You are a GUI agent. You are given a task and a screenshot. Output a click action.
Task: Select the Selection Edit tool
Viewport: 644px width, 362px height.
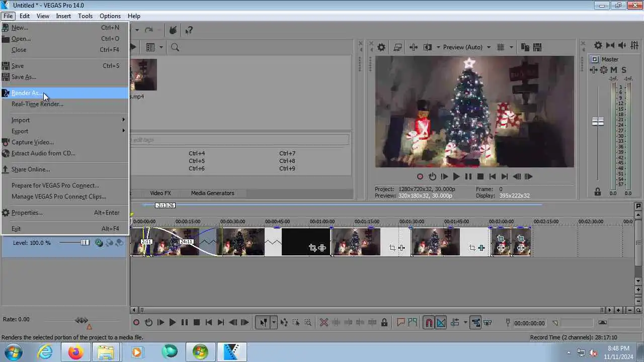coord(296,323)
